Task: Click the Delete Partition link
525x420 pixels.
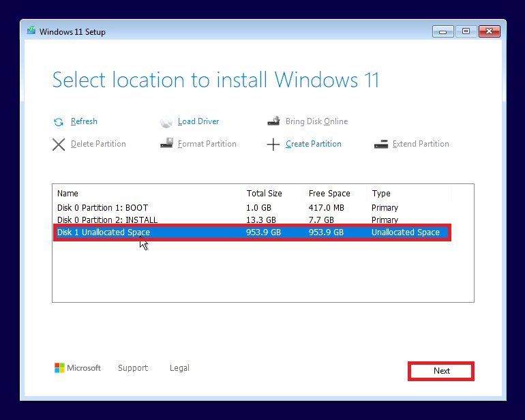Action: [x=98, y=144]
